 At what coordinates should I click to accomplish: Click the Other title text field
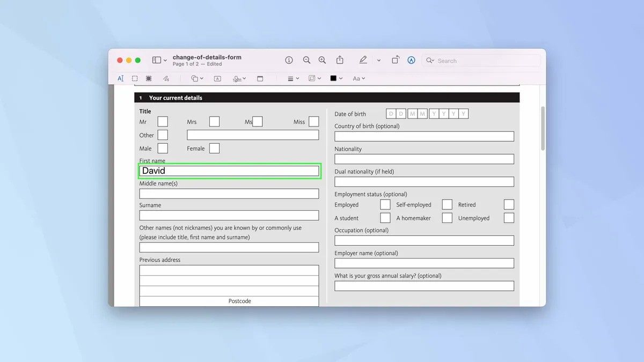tap(253, 135)
